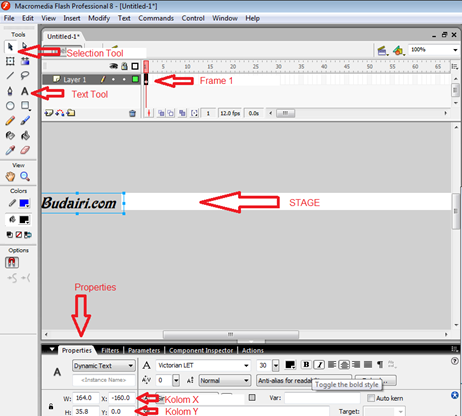Select the Eyedropper tool
The width and height of the screenshot is (462, 416).
pyautogui.click(x=10, y=150)
